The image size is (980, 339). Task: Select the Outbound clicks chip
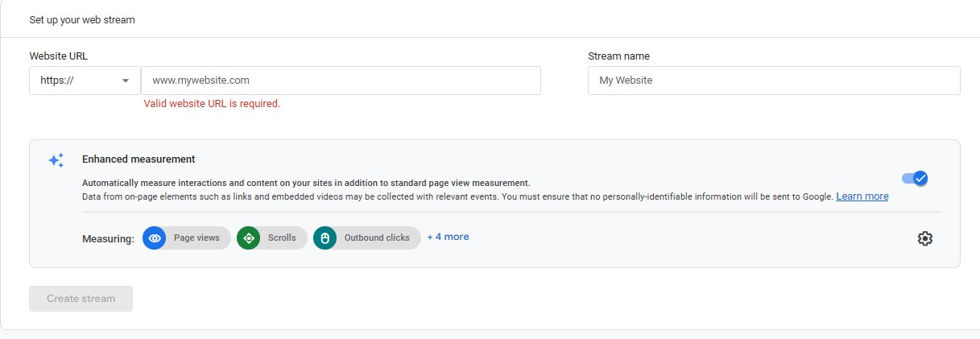coord(367,238)
